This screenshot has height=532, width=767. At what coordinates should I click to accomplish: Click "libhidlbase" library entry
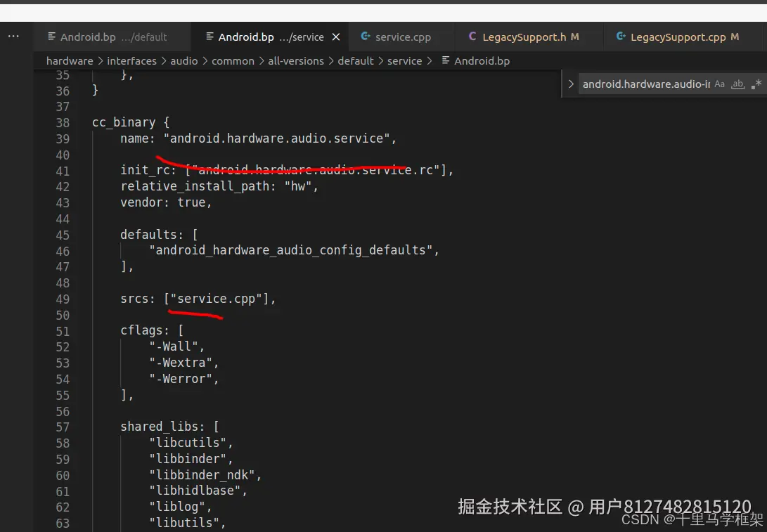tap(195, 491)
